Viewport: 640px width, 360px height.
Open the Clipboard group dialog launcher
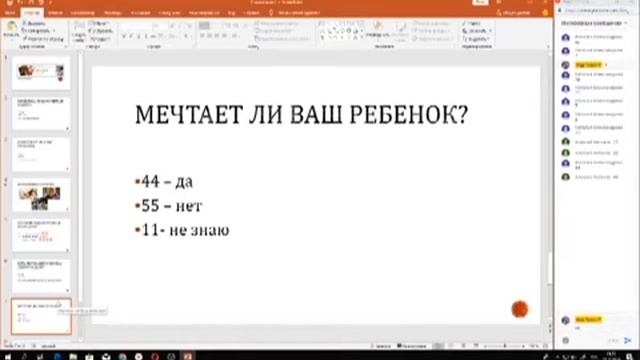[x=65, y=47]
